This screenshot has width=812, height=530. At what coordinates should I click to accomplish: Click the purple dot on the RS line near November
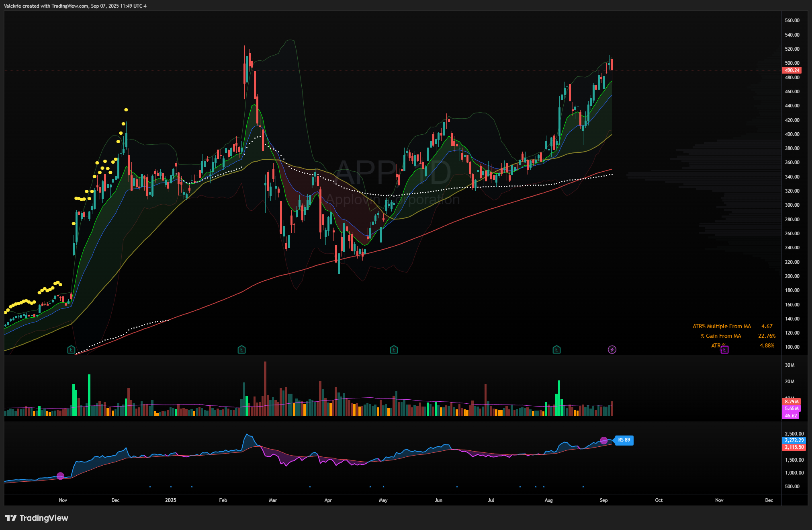click(60, 476)
